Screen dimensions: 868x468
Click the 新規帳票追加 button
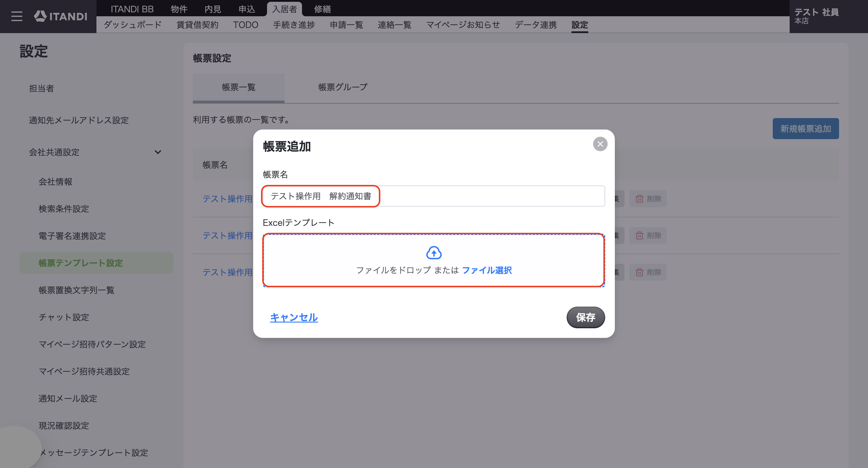point(805,129)
